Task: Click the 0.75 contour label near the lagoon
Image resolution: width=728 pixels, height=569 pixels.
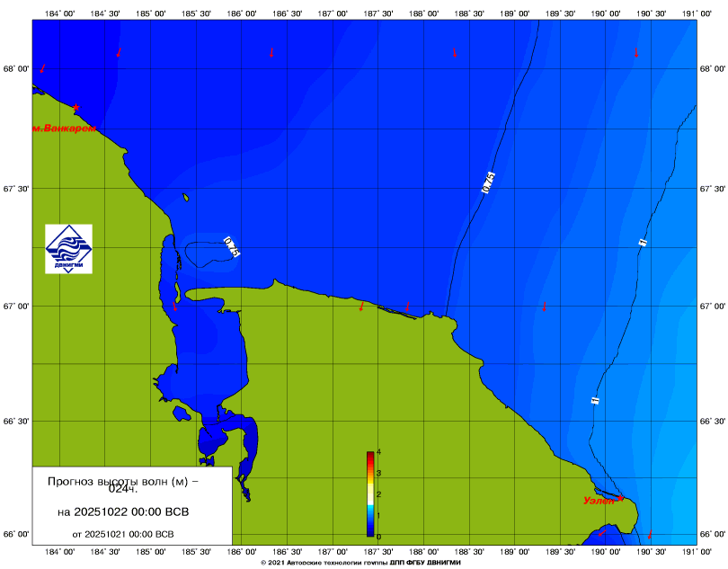Action: pyautogui.click(x=232, y=247)
